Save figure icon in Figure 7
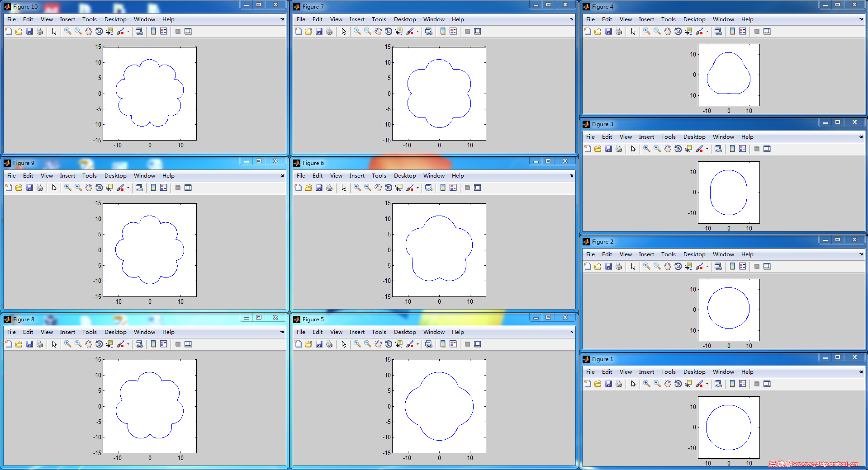 point(319,31)
